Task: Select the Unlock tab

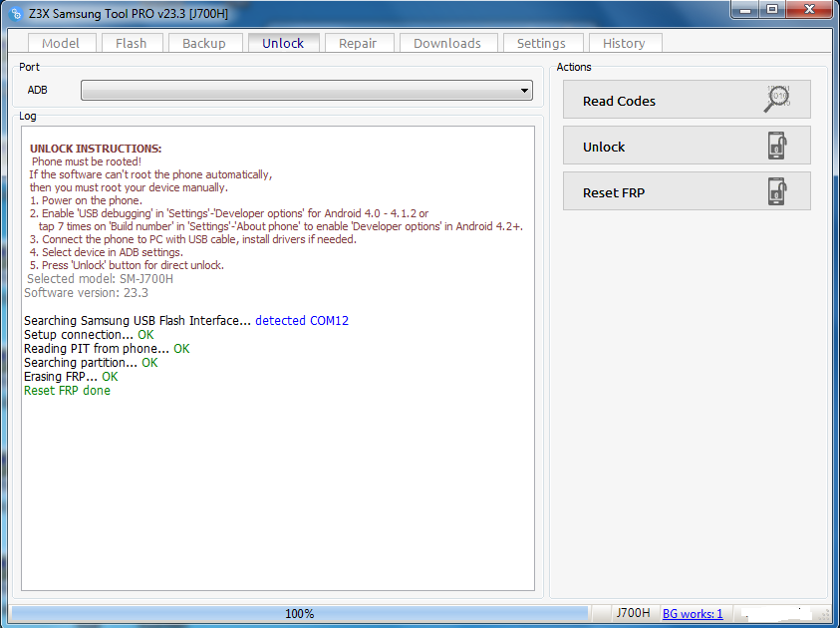Action: pos(283,43)
